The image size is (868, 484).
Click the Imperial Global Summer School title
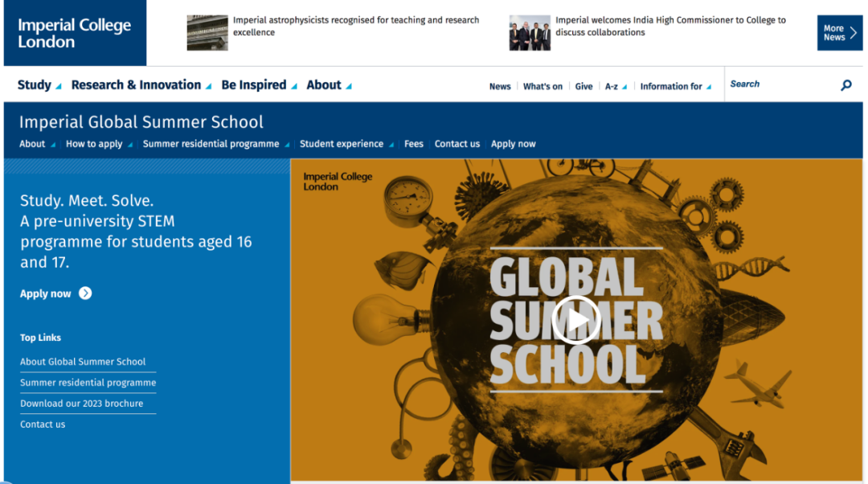click(141, 122)
